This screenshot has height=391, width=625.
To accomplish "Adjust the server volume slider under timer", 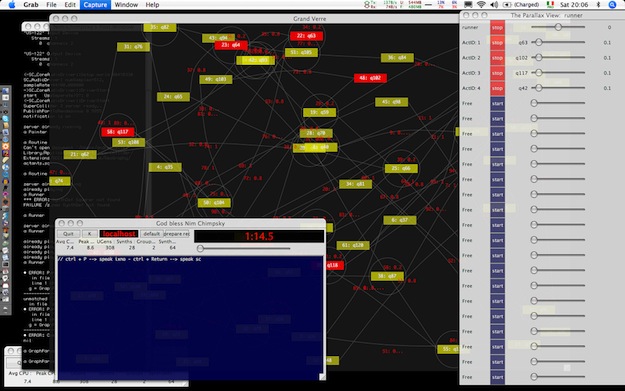I will click(244, 248).
